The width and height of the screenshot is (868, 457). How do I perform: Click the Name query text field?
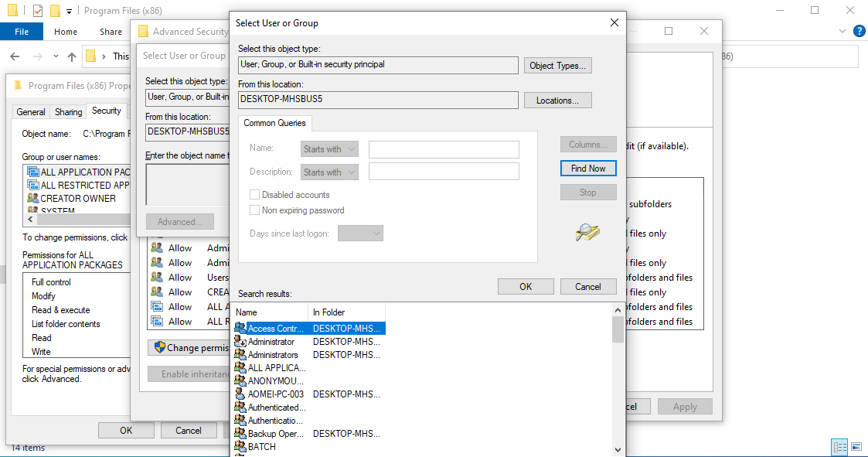point(444,149)
